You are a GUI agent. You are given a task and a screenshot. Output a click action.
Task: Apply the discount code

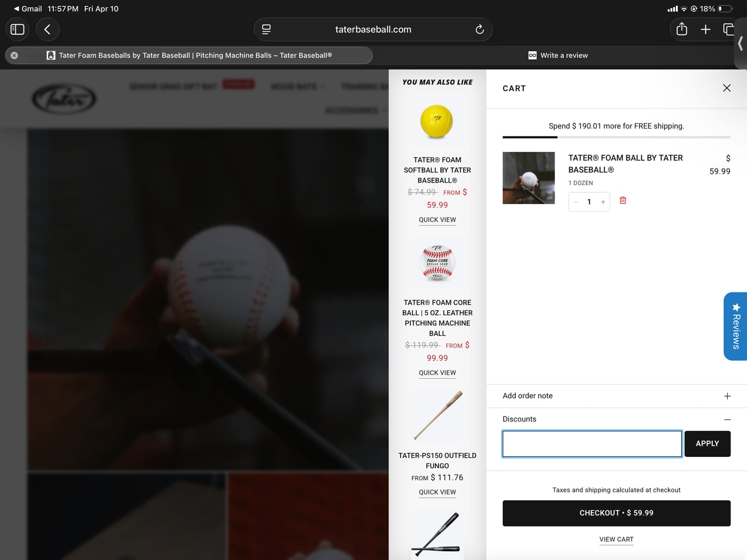(708, 444)
